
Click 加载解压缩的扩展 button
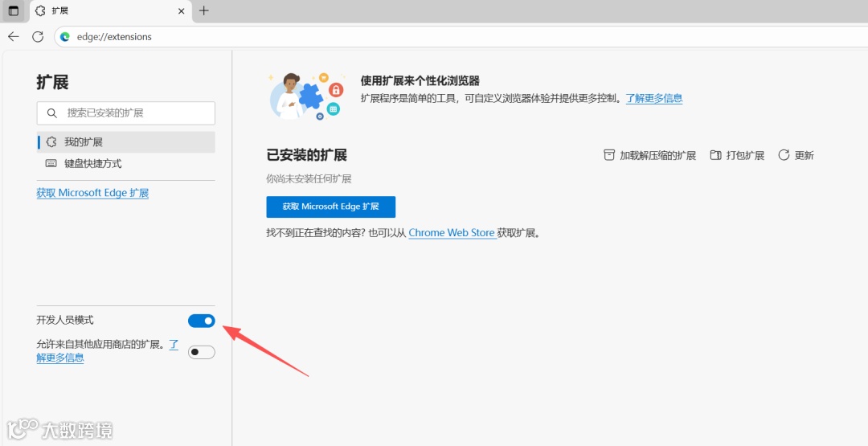[649, 155]
